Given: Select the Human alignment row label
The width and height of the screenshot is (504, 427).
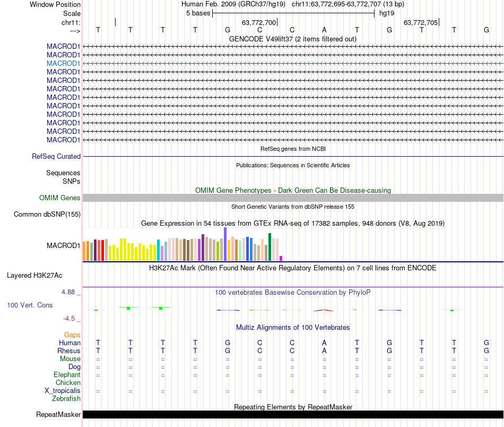Looking at the screenshot, I should coord(69,343).
